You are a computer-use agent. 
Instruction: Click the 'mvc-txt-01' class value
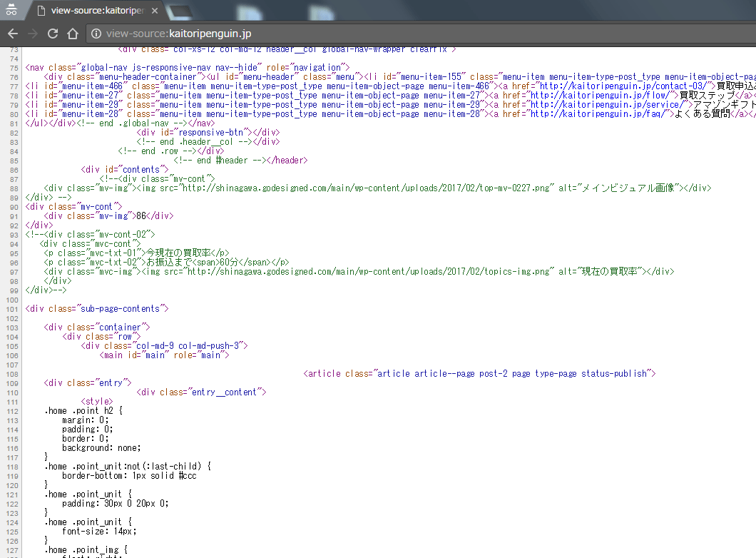(x=114, y=253)
